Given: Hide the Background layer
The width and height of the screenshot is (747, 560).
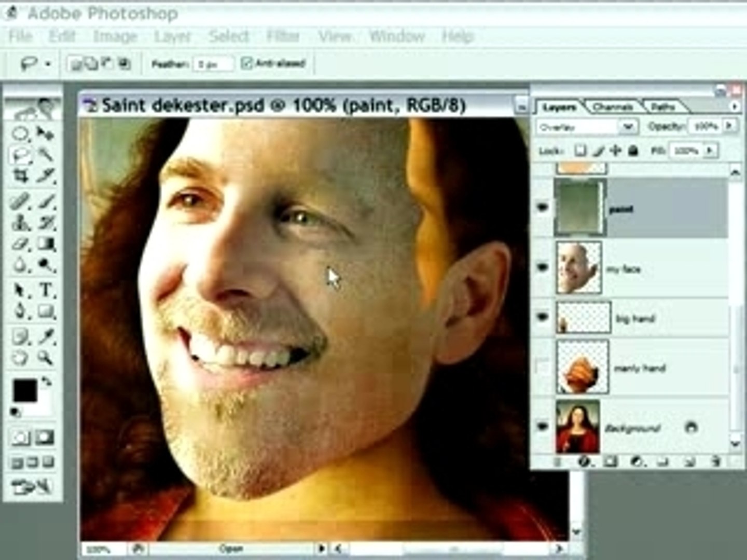Looking at the screenshot, I should coord(543,427).
